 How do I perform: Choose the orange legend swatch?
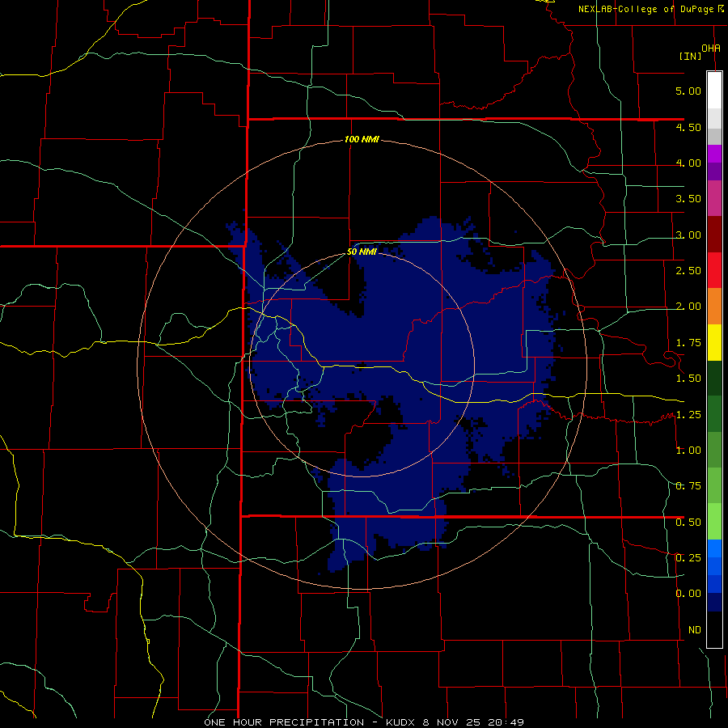714,306
